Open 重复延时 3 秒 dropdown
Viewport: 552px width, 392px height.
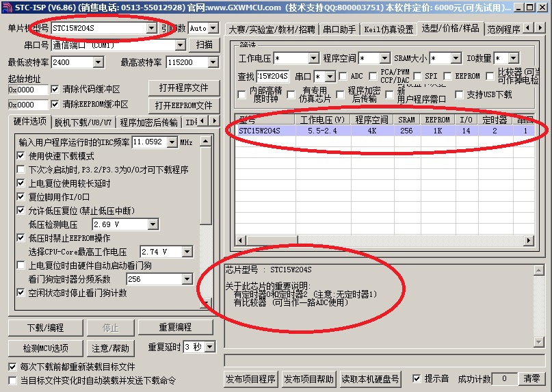(x=210, y=347)
